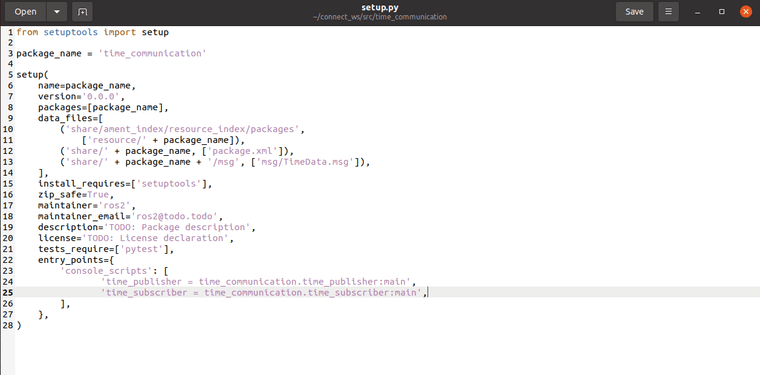Click the time_publisher entry point line
Image resolution: width=760 pixels, height=375 pixels.
click(259, 281)
